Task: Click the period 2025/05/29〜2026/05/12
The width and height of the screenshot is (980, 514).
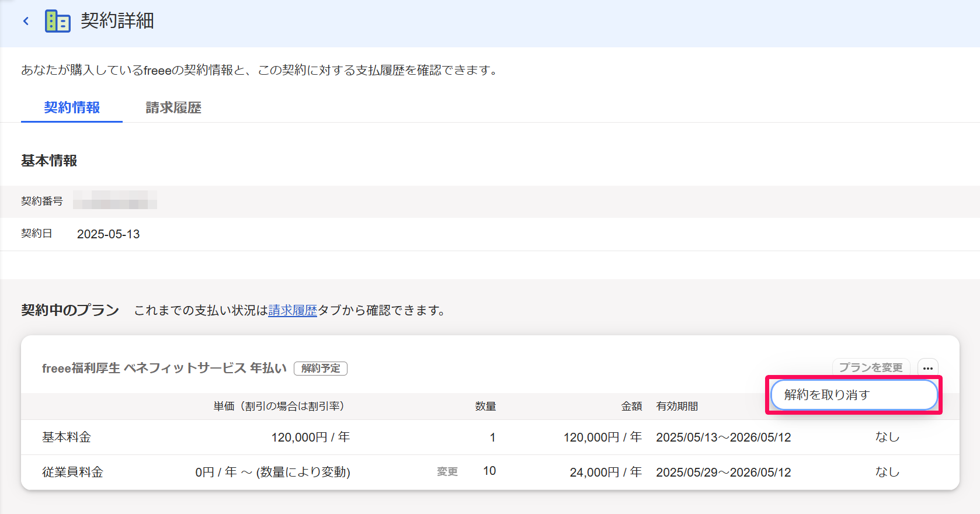Action: click(x=724, y=473)
